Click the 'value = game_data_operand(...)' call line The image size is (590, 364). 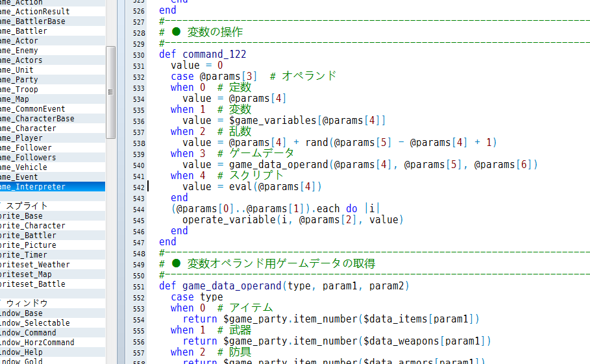coord(360,165)
